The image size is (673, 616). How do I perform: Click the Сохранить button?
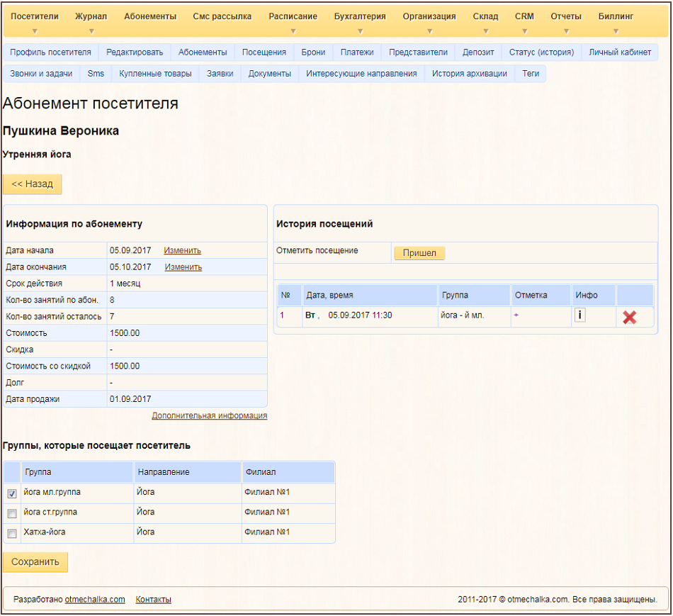pos(35,562)
